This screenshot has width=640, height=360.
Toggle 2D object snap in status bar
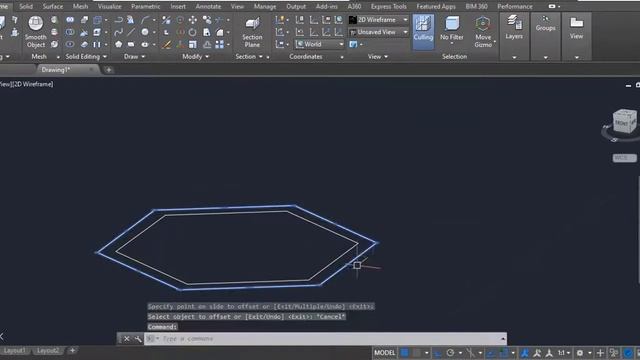coord(504,353)
